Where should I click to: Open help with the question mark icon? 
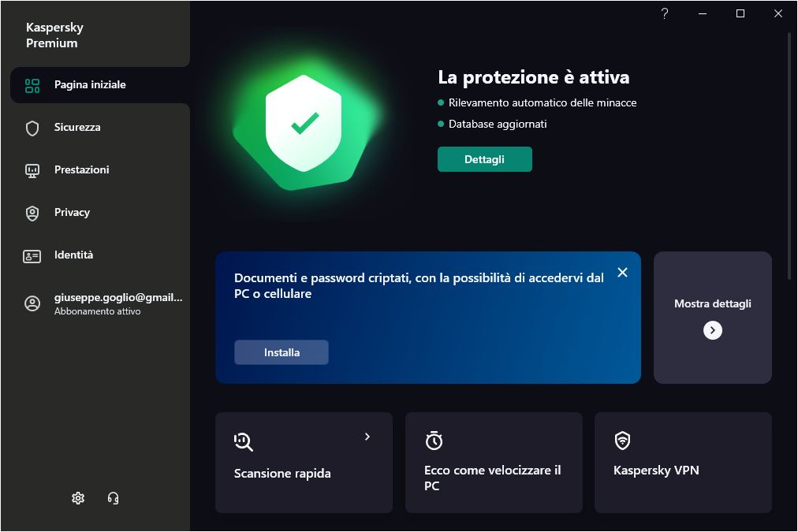(665, 13)
